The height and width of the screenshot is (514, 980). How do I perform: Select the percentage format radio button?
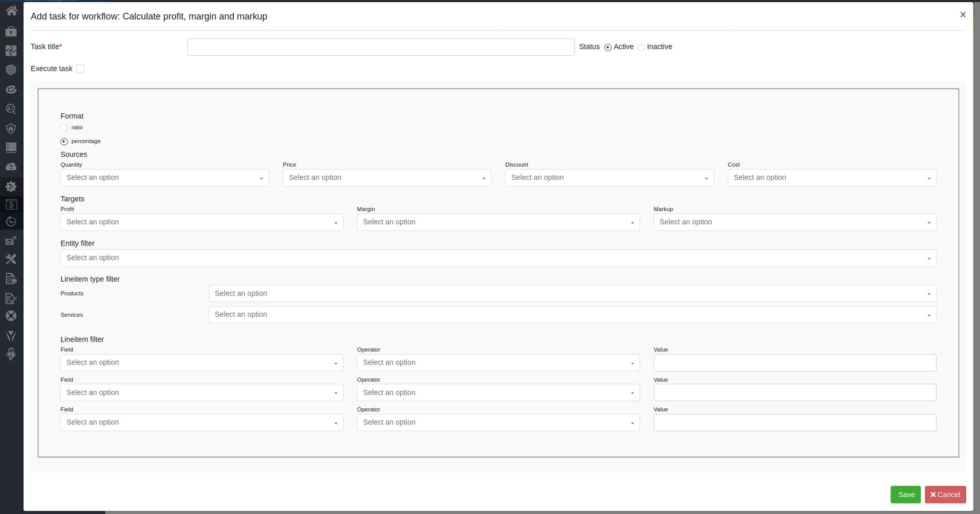tap(64, 141)
